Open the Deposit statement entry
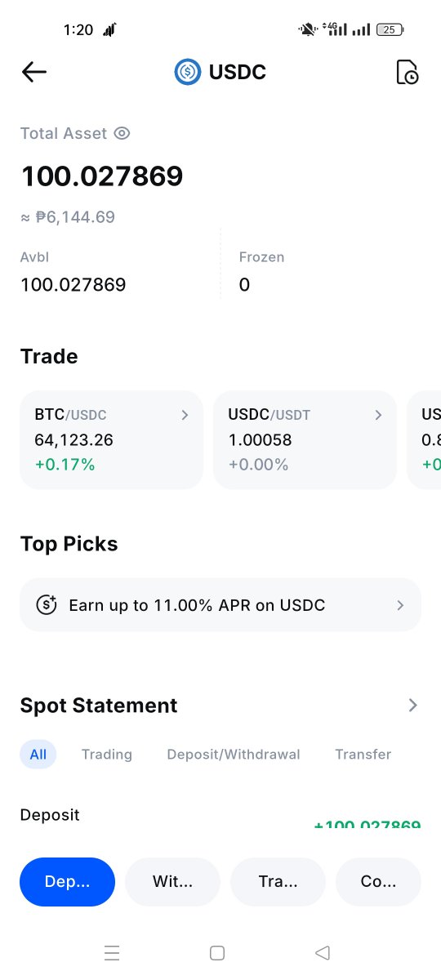The width and height of the screenshot is (441, 980). 220,819
